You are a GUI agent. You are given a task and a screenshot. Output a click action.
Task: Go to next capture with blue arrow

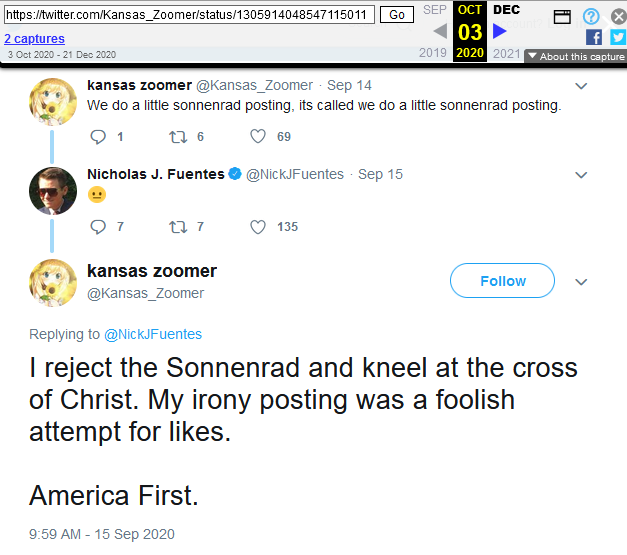[500, 32]
